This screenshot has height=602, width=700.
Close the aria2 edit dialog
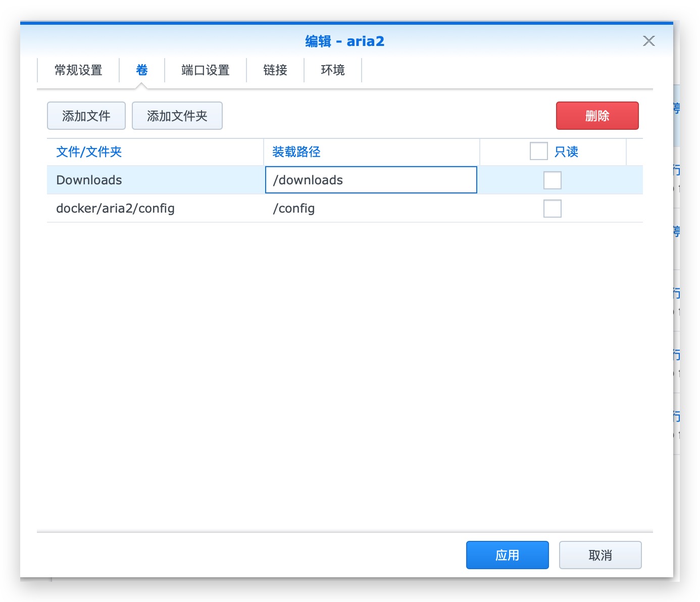(648, 41)
